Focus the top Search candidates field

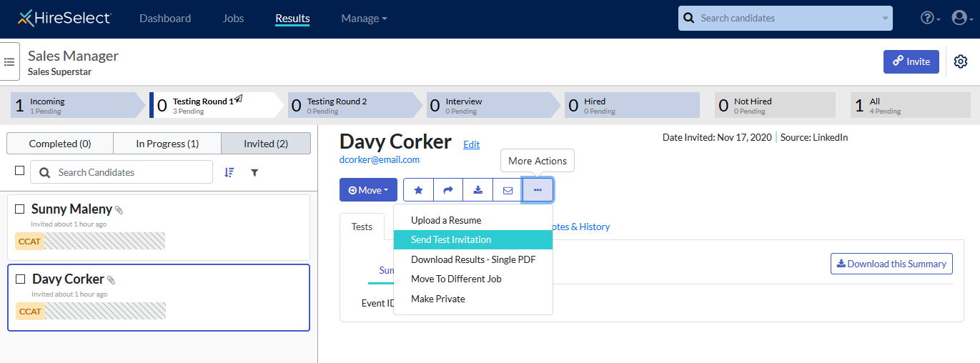[x=786, y=18]
